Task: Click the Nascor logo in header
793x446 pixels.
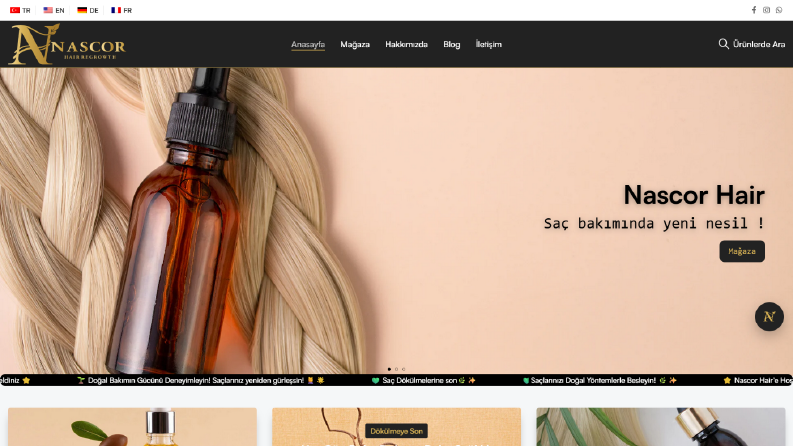Action: pyautogui.click(x=67, y=44)
